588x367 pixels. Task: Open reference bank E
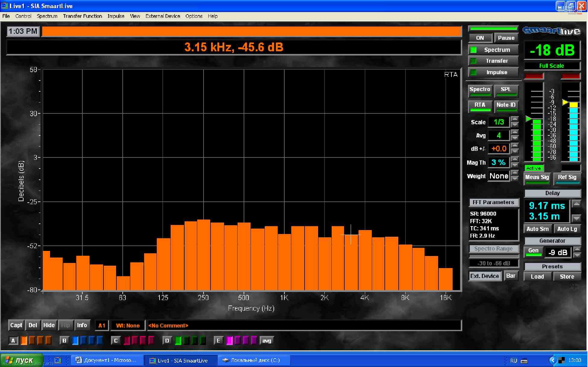tap(218, 341)
